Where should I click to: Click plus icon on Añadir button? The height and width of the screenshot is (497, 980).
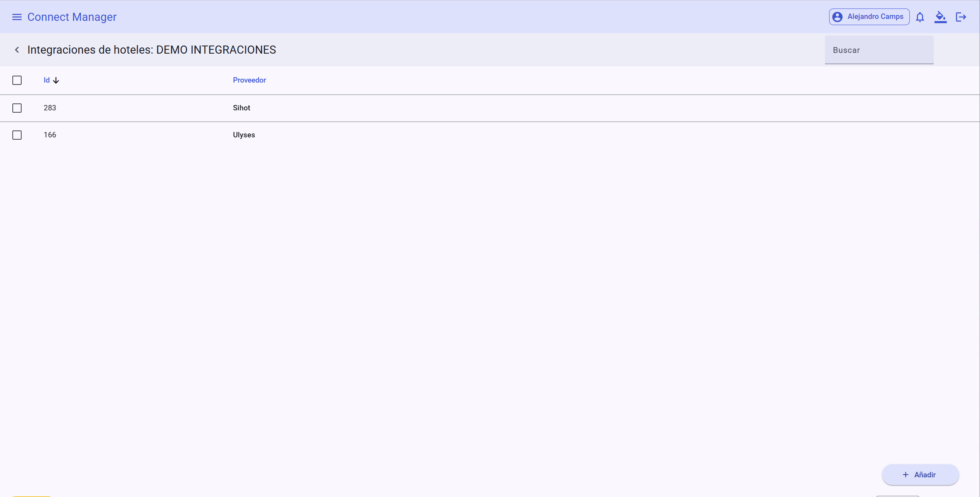point(906,475)
